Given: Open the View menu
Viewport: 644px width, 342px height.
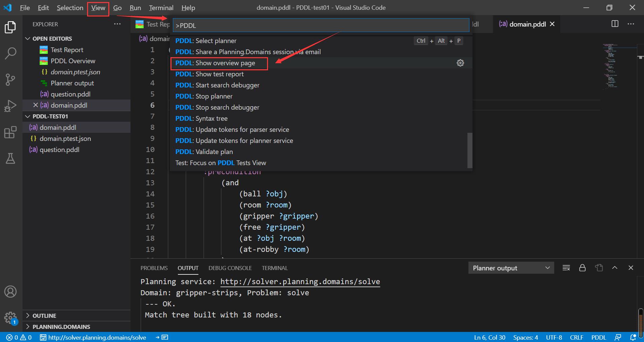Looking at the screenshot, I should (98, 8).
